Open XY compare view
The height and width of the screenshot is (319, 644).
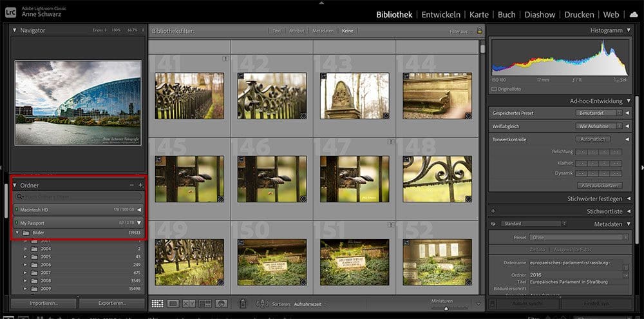(x=189, y=304)
